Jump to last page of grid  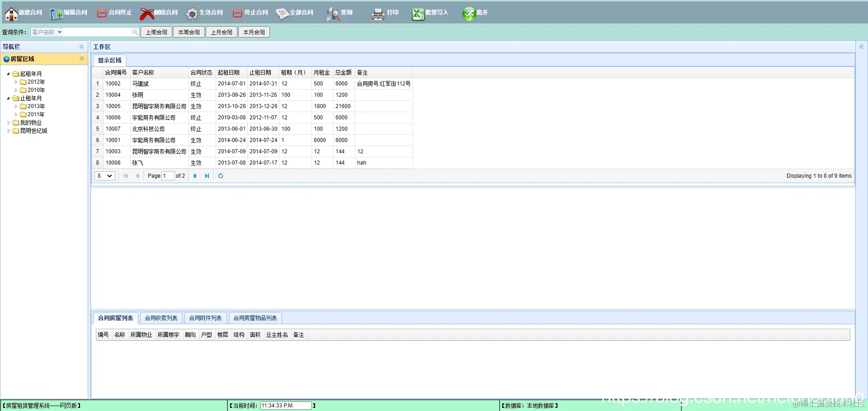click(x=207, y=176)
